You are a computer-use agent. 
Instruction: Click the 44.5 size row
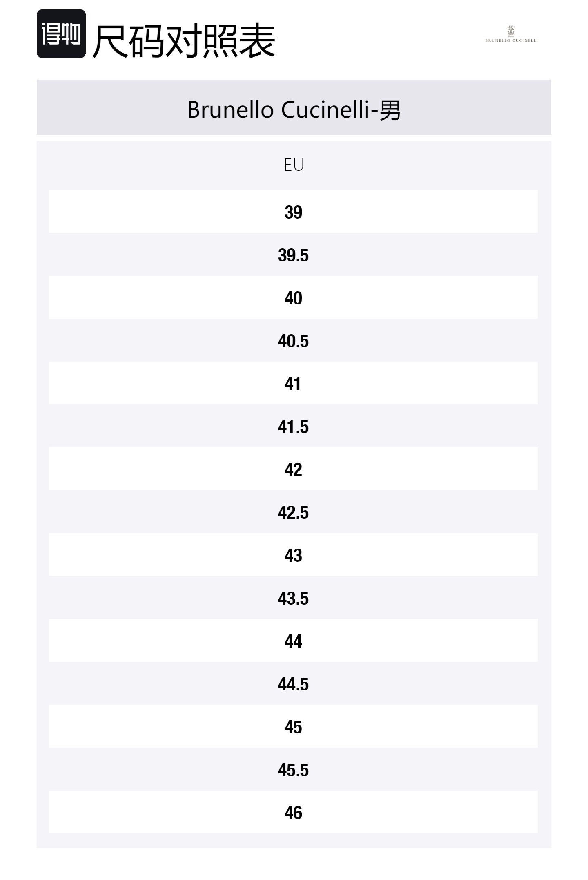coord(293,684)
